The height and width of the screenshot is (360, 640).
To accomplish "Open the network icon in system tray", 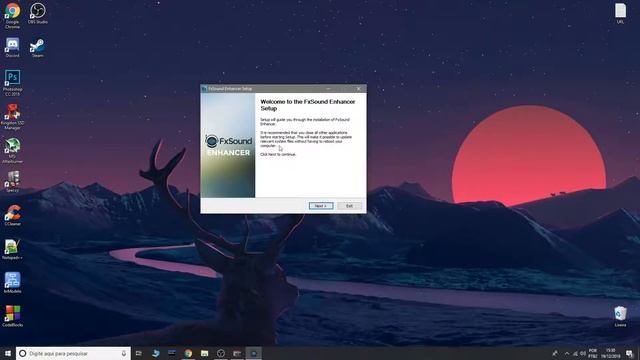I will [575, 353].
